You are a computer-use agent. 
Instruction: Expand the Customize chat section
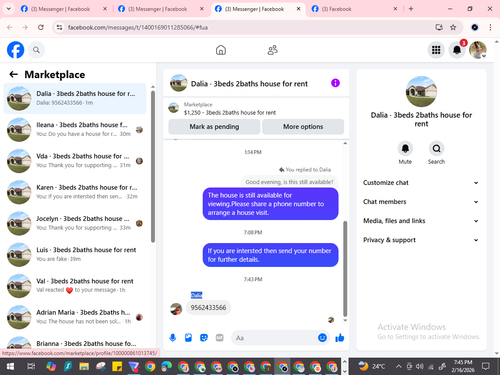tap(421, 183)
